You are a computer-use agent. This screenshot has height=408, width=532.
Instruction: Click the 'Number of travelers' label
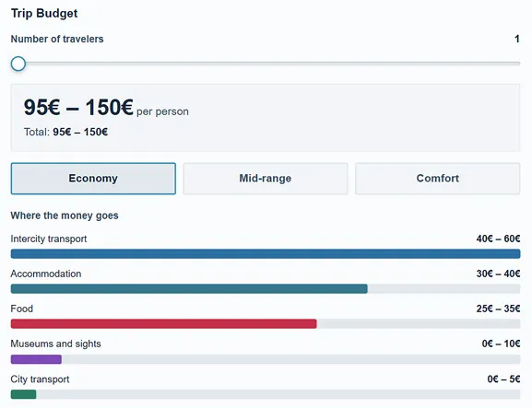tap(57, 39)
